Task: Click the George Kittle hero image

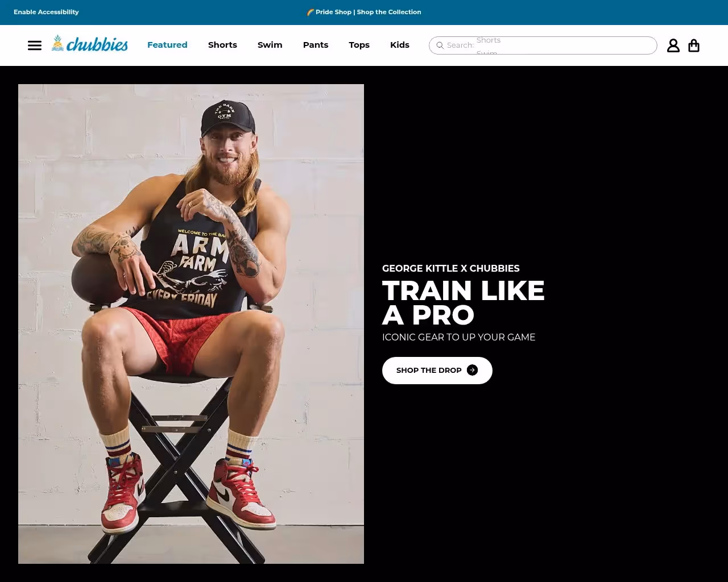Action: pyautogui.click(x=191, y=324)
